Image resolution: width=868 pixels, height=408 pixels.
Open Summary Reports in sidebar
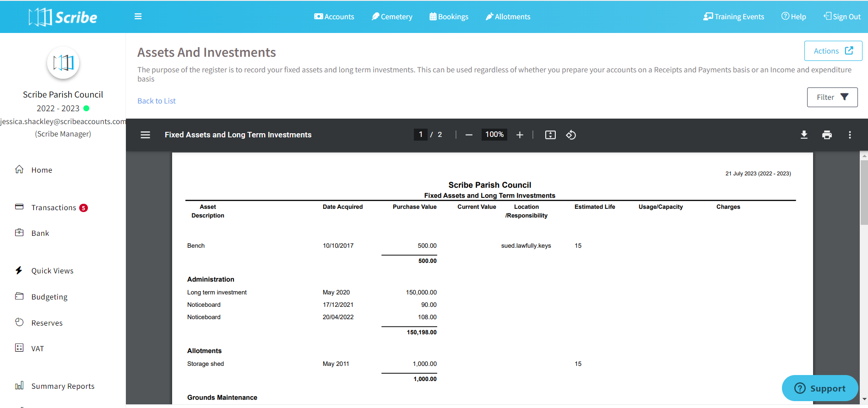63,386
